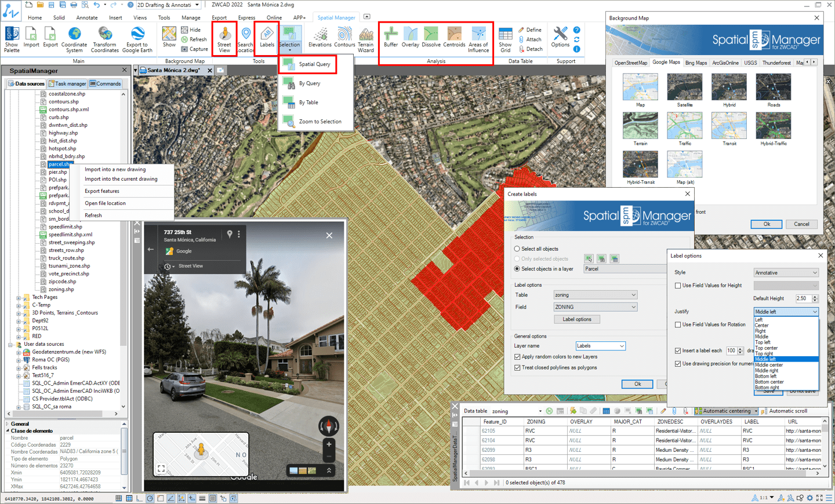Open the Search Location tool
The height and width of the screenshot is (504, 835).
245,39
